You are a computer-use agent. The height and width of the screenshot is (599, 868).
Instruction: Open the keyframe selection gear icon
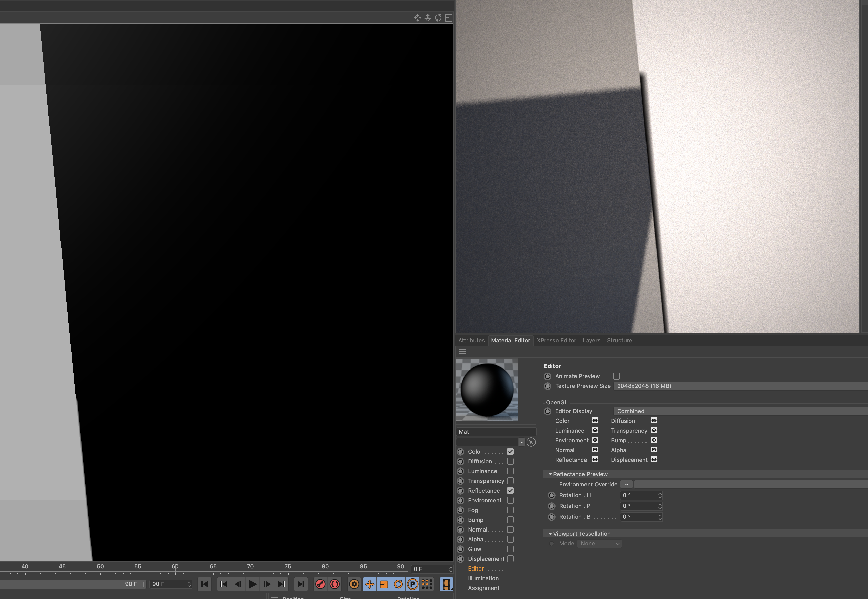coord(354,584)
